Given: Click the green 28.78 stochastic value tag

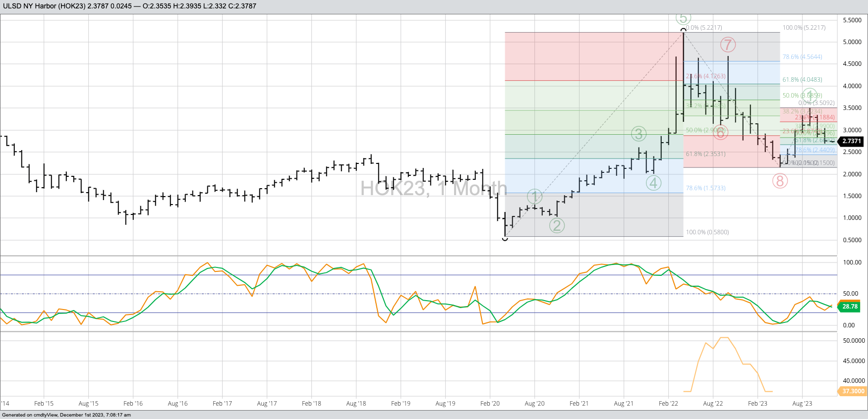Looking at the screenshot, I should coord(850,307).
